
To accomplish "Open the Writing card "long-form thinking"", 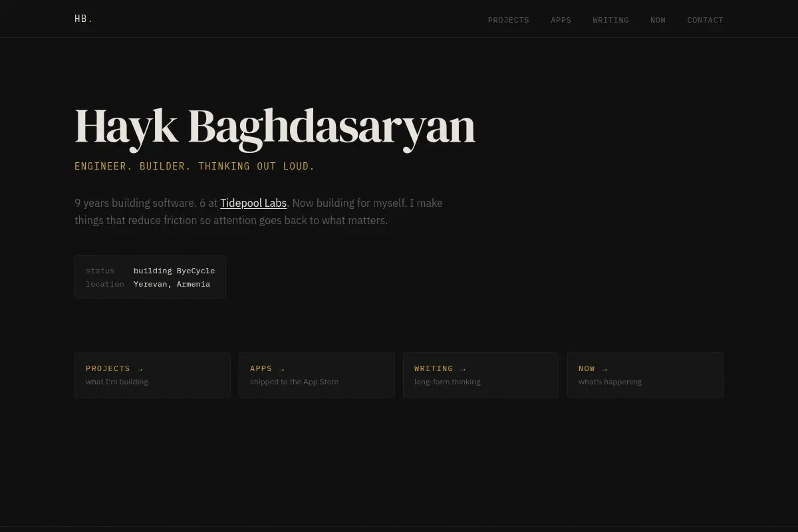I will [481, 375].
